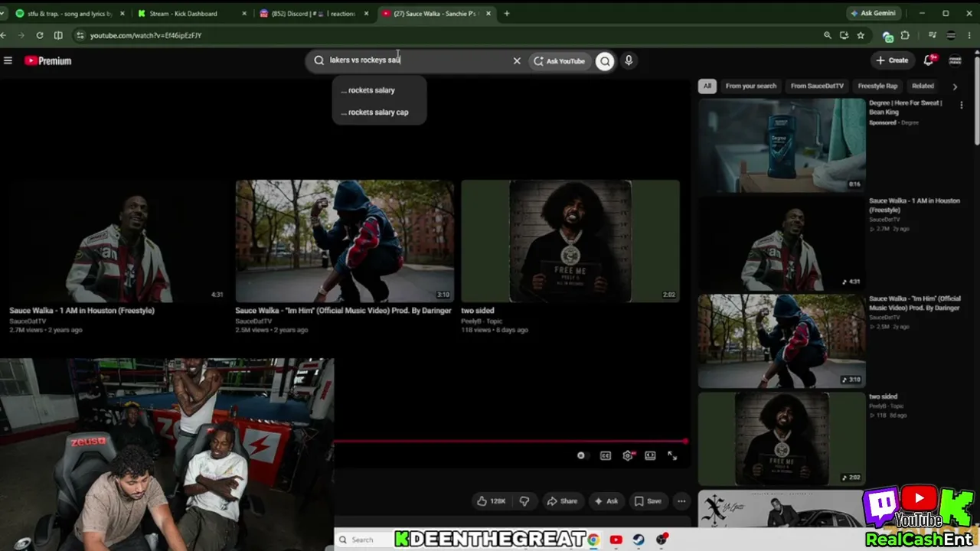Play end-screen "1 AM in Houston" video
980x551 pixels.
click(x=117, y=241)
